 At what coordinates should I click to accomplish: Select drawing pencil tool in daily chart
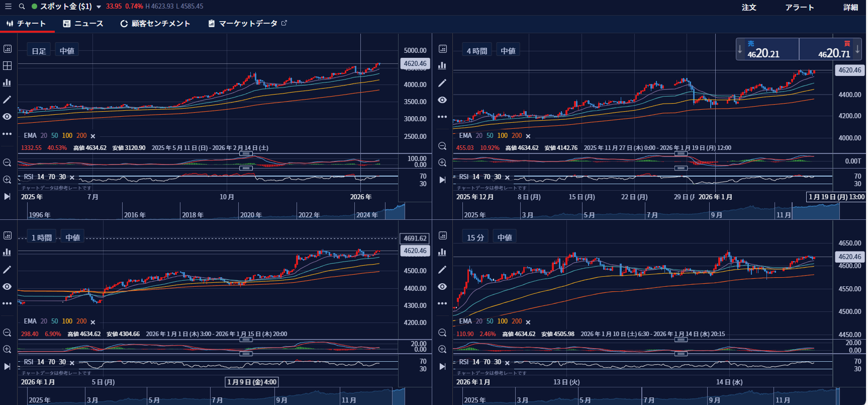point(8,100)
